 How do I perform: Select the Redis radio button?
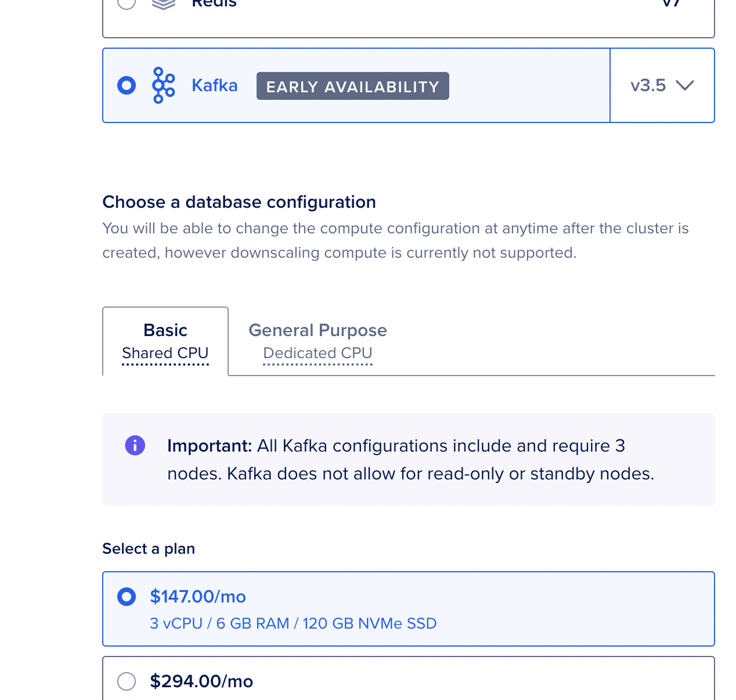pos(127,3)
